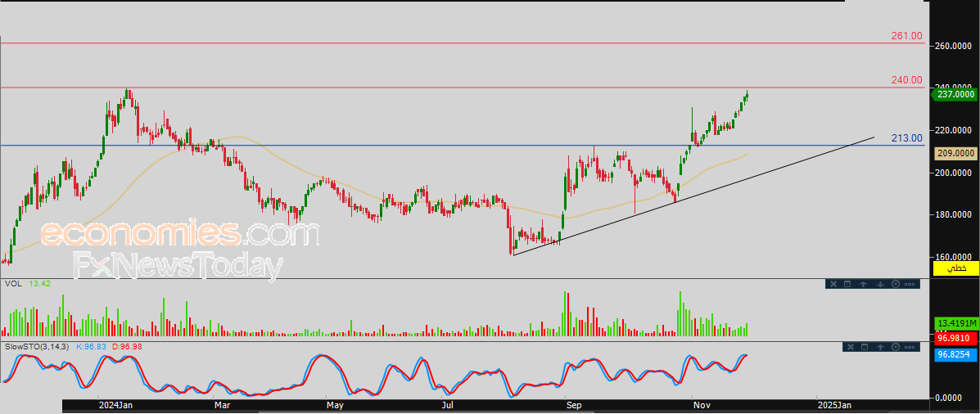The image size is (980, 414).
Task: Move the SlowSTO panel up
Action: pyautogui.click(x=879, y=347)
